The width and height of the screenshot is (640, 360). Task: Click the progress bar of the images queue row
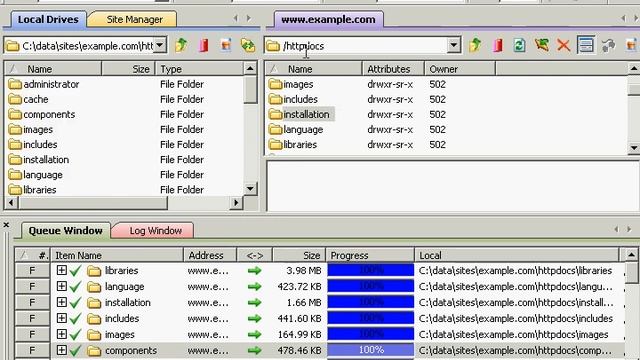[371, 334]
